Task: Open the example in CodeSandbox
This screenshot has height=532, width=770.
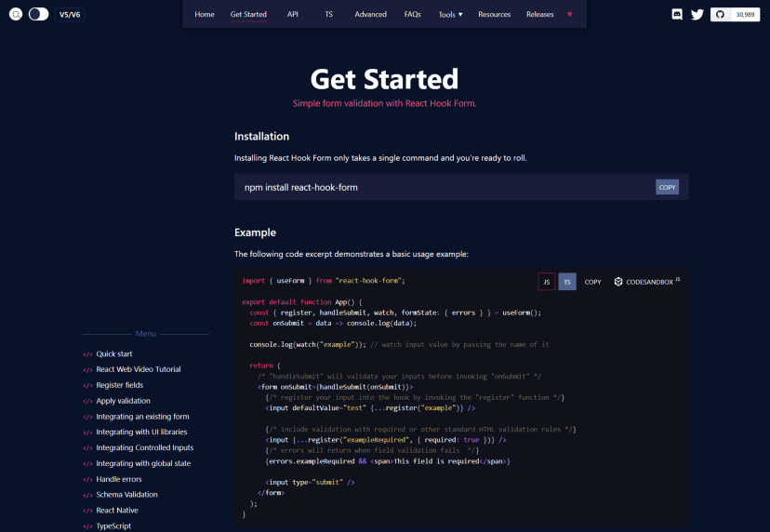Action: point(646,282)
